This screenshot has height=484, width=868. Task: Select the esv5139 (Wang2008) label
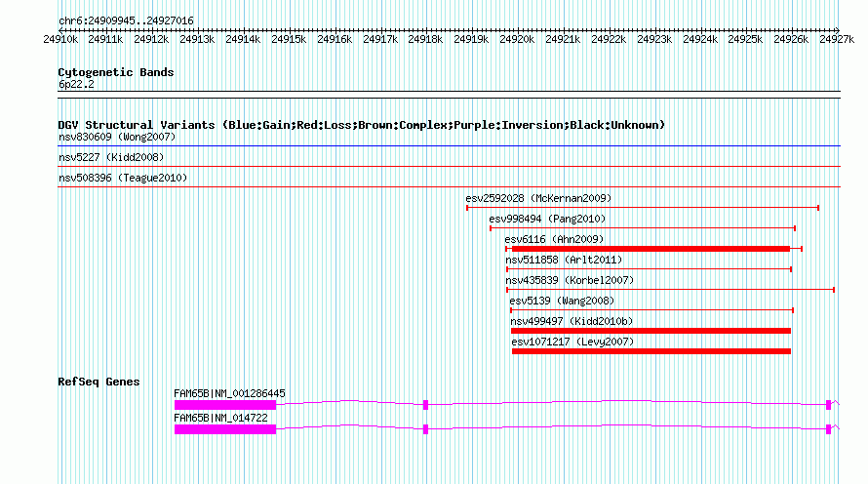click(562, 301)
